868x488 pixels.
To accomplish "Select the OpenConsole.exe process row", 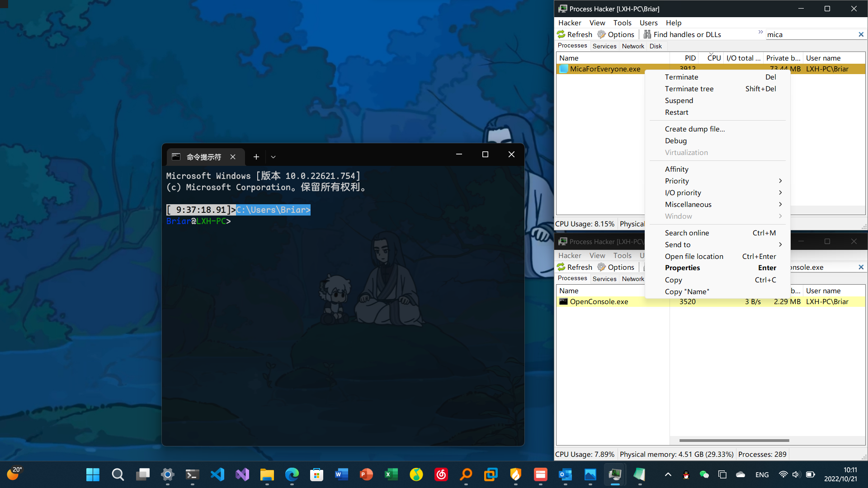I will (x=599, y=301).
